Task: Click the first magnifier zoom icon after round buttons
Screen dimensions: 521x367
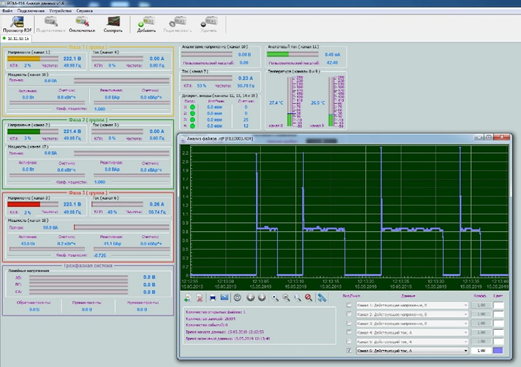Action: 275,298
